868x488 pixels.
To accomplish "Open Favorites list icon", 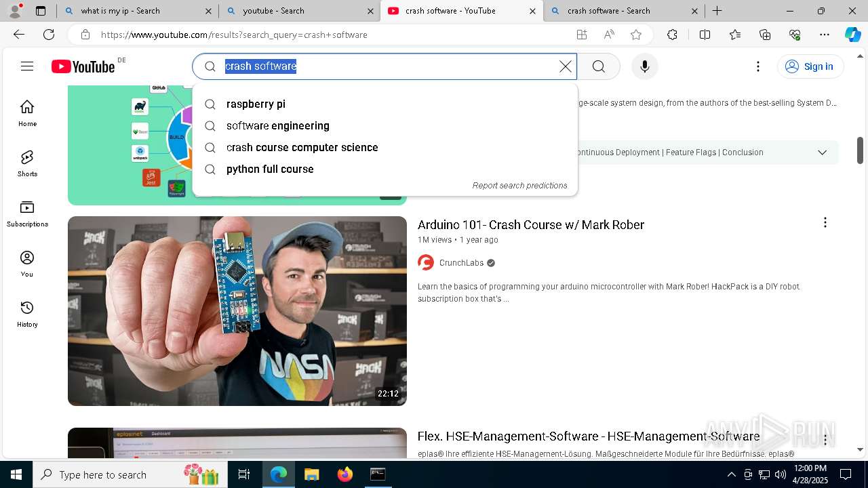I will 735,35.
